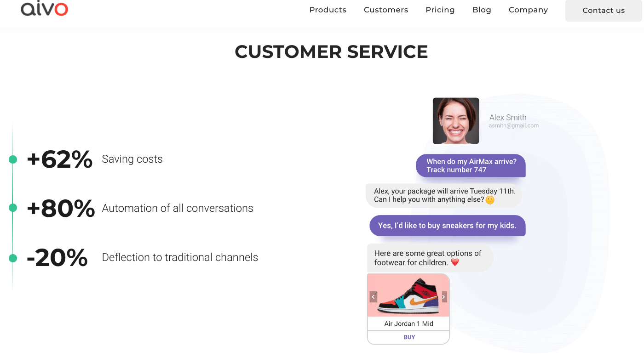This screenshot has width=644, height=357.
Task: Click the asmith@gmail.com email address
Action: [x=513, y=125]
